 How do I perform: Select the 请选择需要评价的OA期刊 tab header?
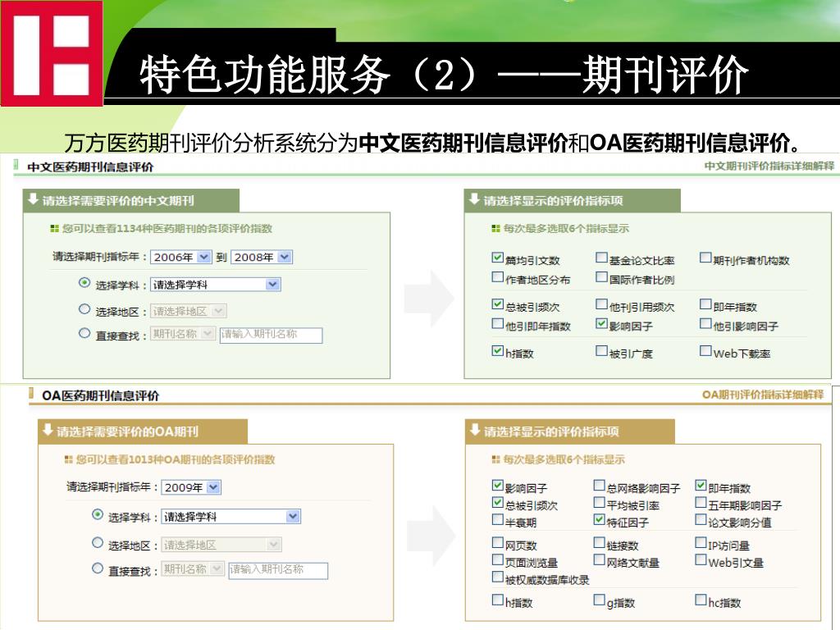click(x=143, y=431)
